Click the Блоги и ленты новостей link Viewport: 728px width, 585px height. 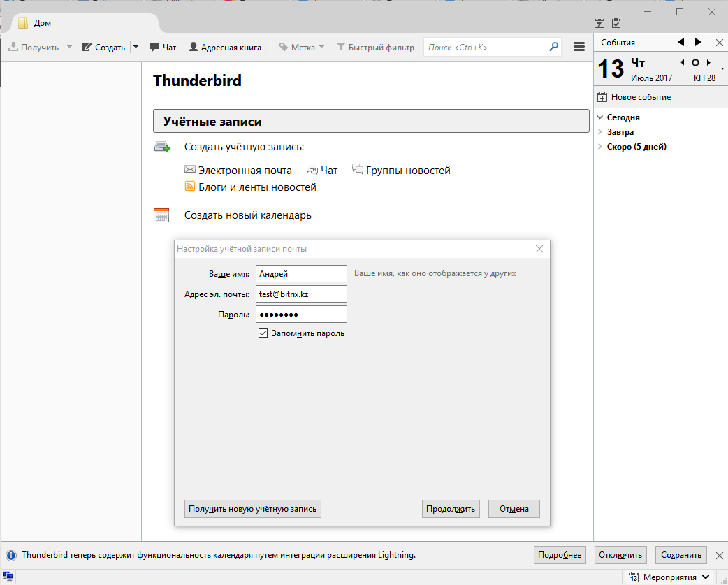pyautogui.click(x=257, y=187)
